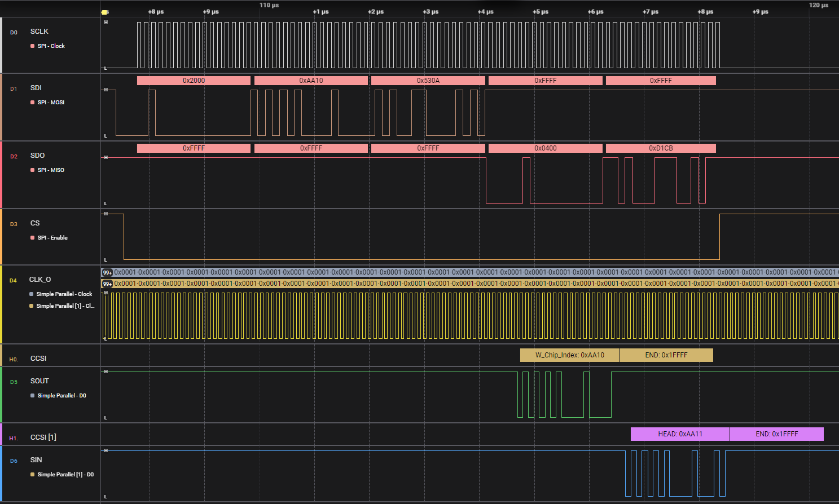Select the 0x2000 decoded frame on SDI
Image resolution: width=839 pixels, height=504 pixels.
tap(194, 81)
